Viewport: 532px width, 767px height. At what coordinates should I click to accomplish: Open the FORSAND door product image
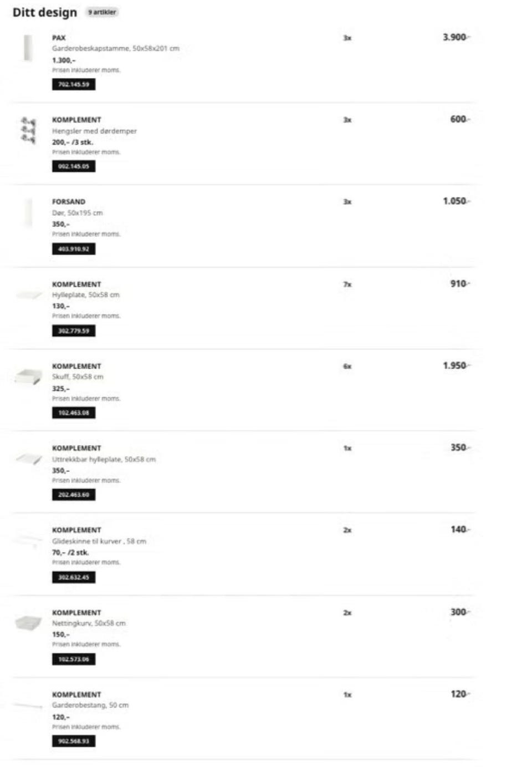[x=28, y=213]
